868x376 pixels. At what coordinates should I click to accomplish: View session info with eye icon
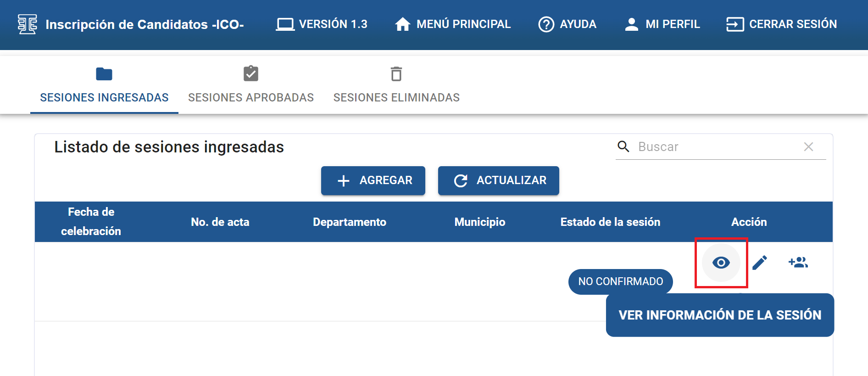pos(721,263)
